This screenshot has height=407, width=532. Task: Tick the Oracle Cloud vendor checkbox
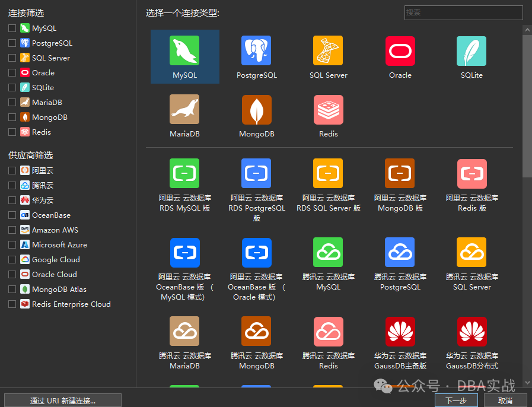tap(12, 274)
